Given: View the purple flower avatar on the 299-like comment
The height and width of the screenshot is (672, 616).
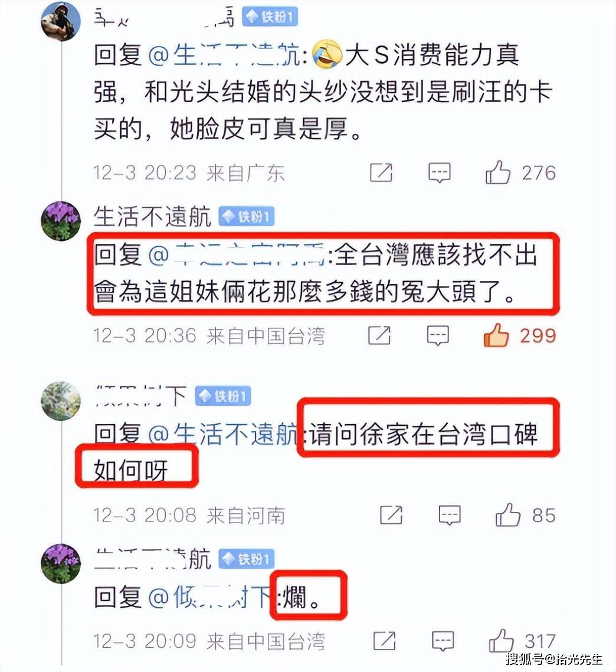Looking at the screenshot, I should pos(61,221).
